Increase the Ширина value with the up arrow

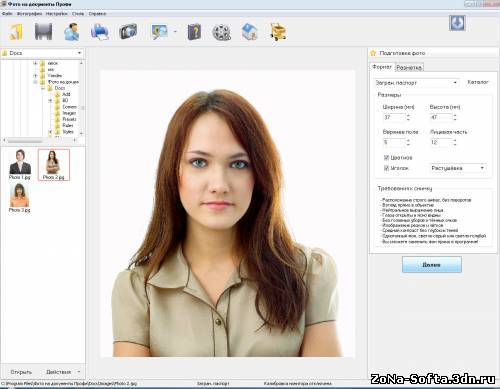point(408,115)
